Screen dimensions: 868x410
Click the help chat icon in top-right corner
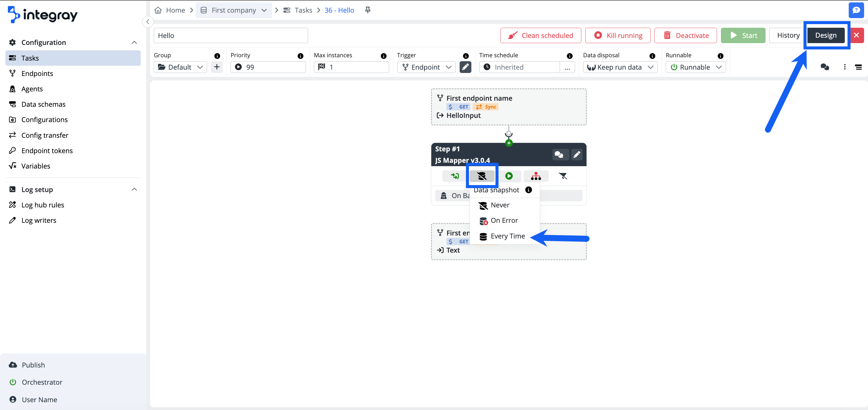(857, 10)
